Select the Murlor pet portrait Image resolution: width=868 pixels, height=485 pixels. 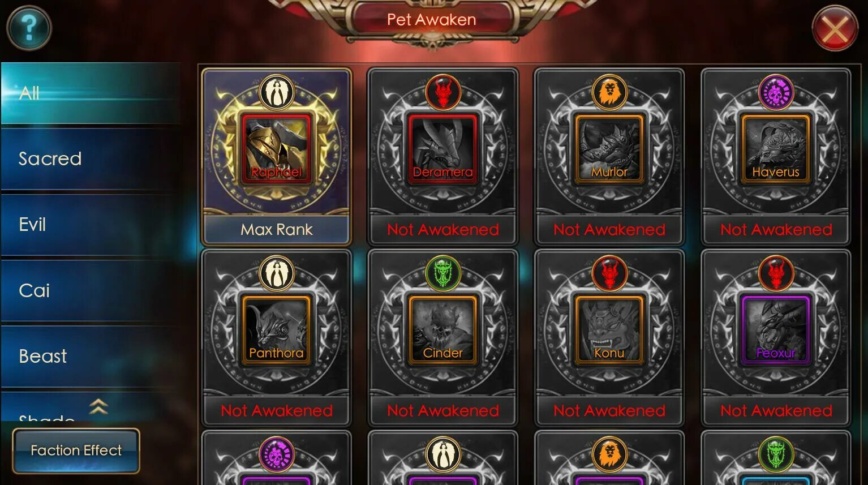coord(609,148)
